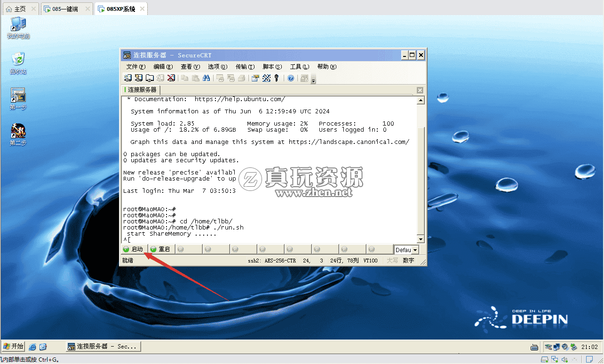Click 'ssh2: AES-256-CTR' in status bar
604x364 pixels.
click(x=272, y=261)
